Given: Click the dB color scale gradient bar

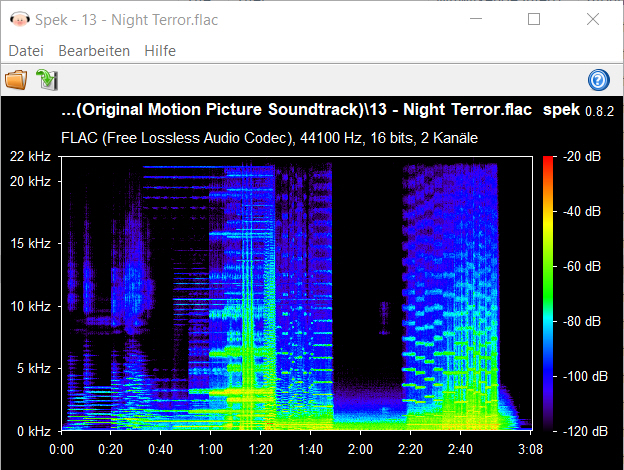Looking at the screenshot, I should coord(548,294).
